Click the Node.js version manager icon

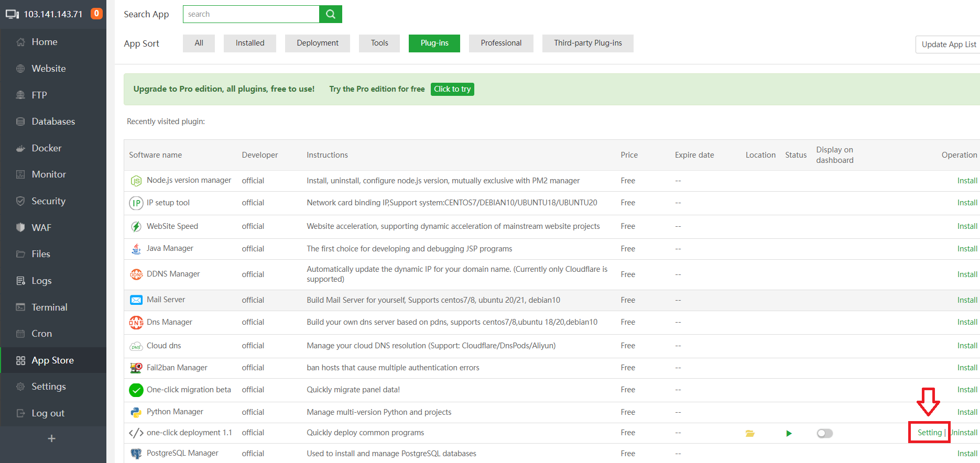(136, 181)
